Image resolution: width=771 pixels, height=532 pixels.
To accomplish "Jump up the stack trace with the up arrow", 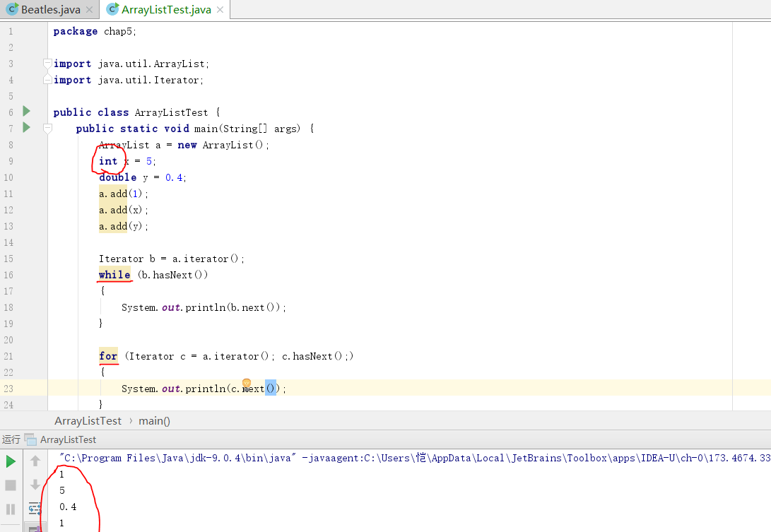I will pyautogui.click(x=35, y=461).
